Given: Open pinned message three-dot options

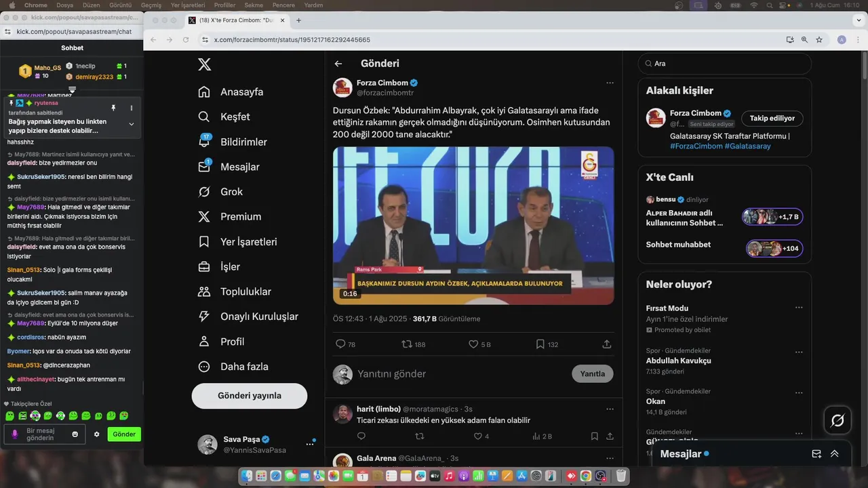Looking at the screenshot, I should (132, 108).
